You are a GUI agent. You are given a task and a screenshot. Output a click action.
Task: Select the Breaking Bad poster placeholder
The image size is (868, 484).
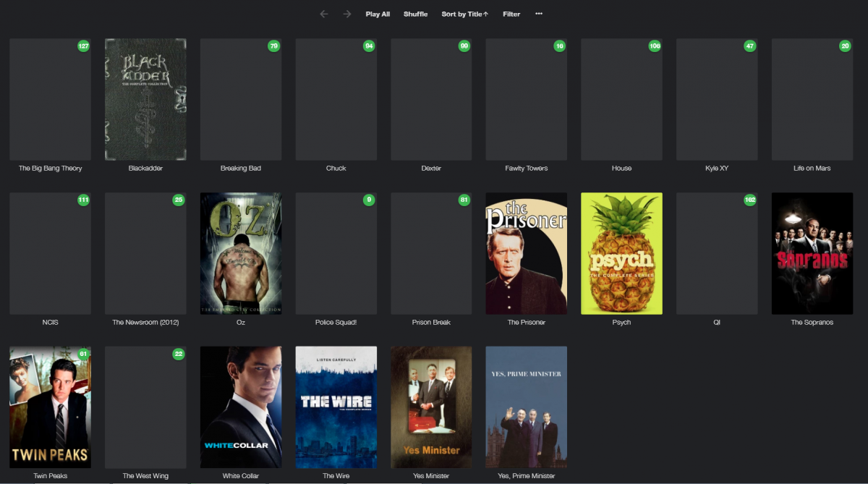[x=241, y=100]
